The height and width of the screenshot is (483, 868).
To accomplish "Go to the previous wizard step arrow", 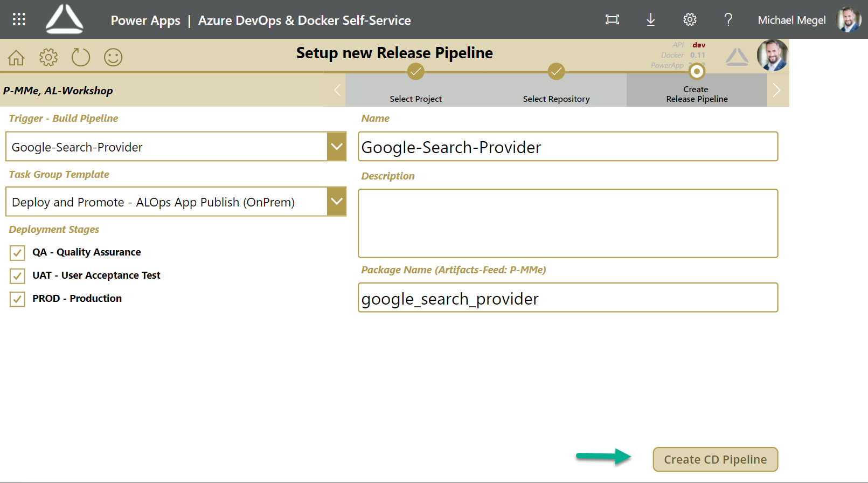I will (x=337, y=90).
